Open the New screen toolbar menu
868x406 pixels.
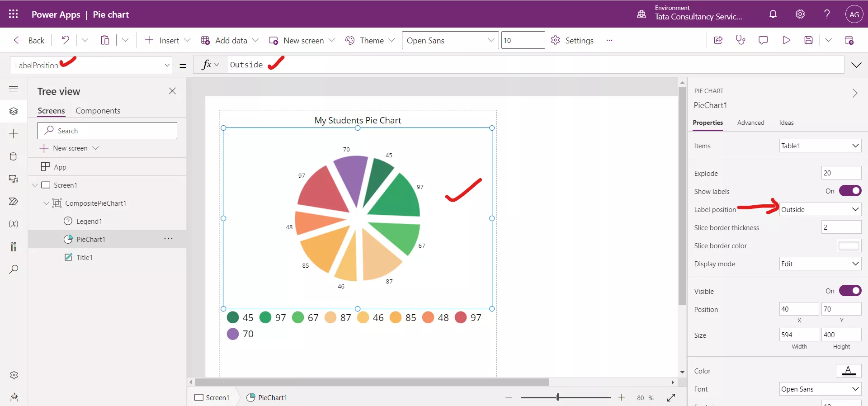302,40
